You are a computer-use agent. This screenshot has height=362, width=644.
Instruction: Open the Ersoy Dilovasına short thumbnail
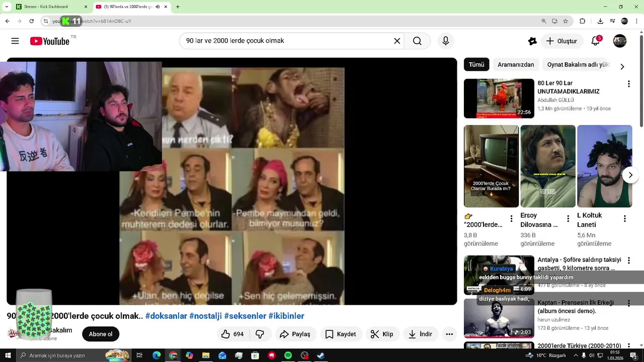click(548, 166)
